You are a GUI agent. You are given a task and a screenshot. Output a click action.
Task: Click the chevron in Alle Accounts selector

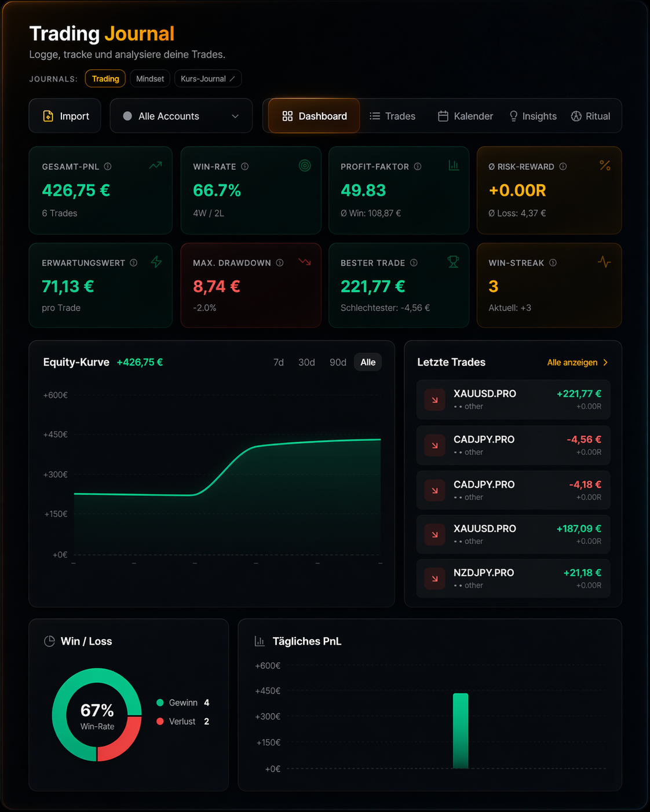(235, 116)
